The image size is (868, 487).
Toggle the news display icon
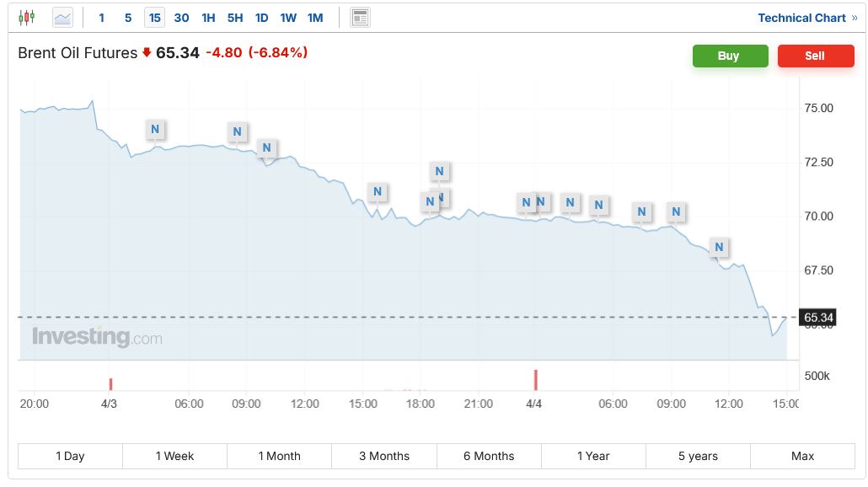point(360,17)
